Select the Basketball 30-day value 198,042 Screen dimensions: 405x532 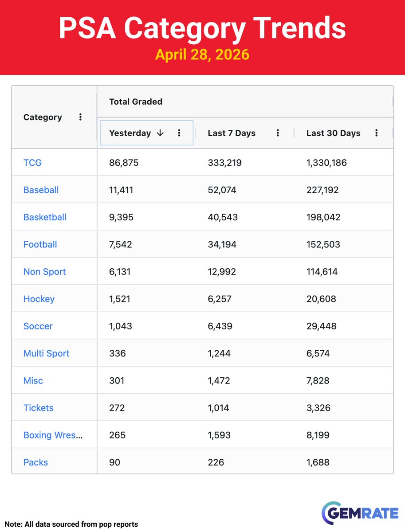point(323,217)
